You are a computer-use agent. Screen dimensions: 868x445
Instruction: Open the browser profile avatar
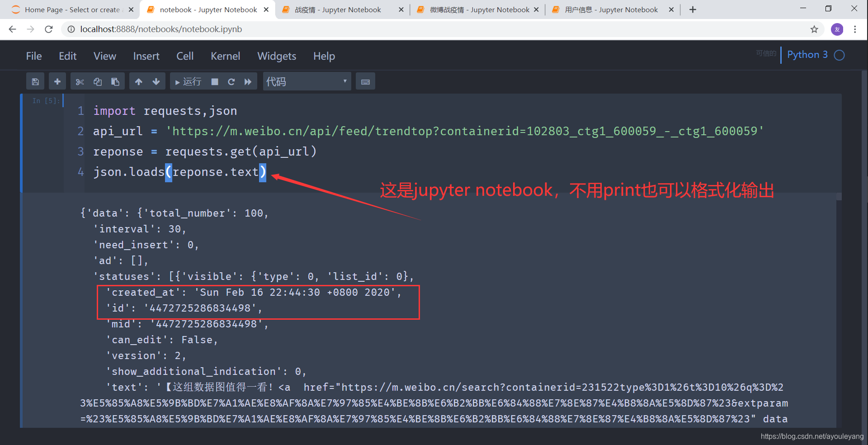tap(837, 29)
